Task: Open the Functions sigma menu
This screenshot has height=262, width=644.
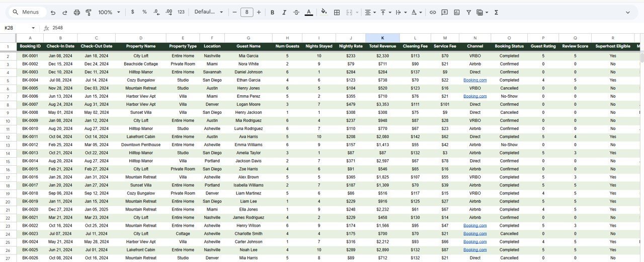Action: [496, 12]
